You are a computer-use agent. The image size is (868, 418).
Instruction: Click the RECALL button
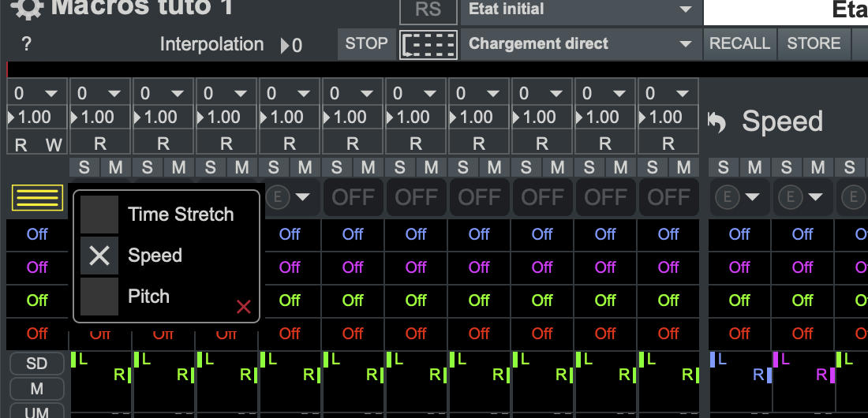[739, 43]
